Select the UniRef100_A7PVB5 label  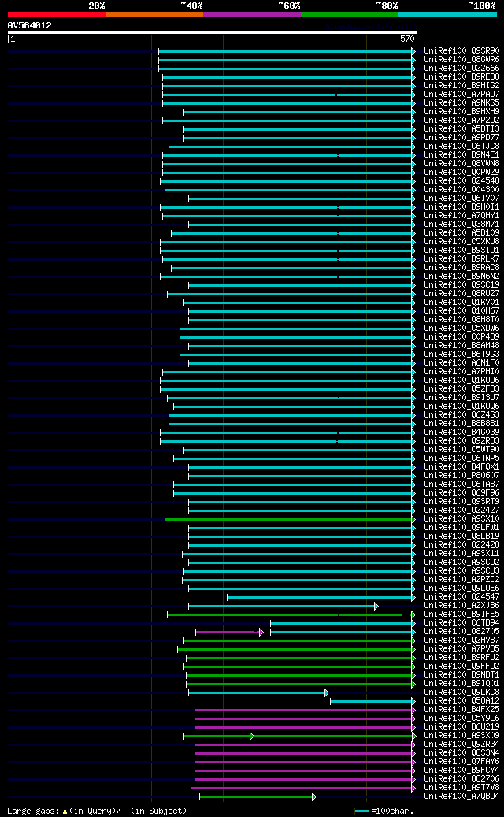(461, 648)
